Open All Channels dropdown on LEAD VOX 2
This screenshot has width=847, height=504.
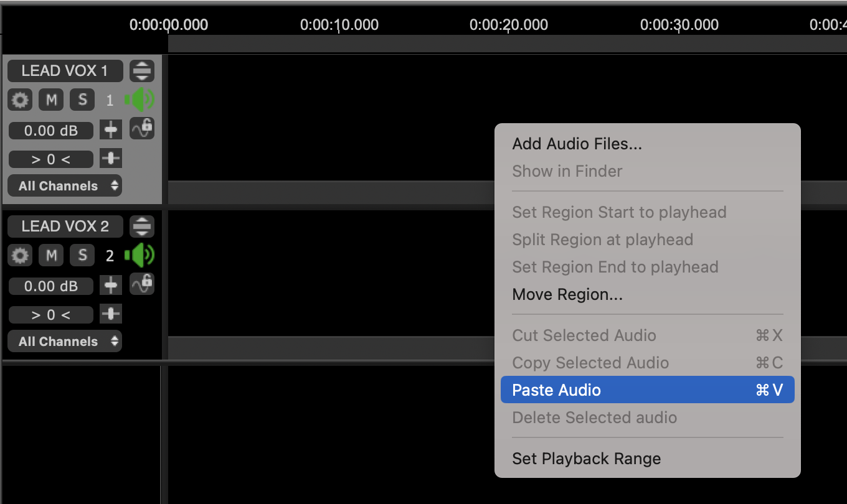(x=65, y=341)
